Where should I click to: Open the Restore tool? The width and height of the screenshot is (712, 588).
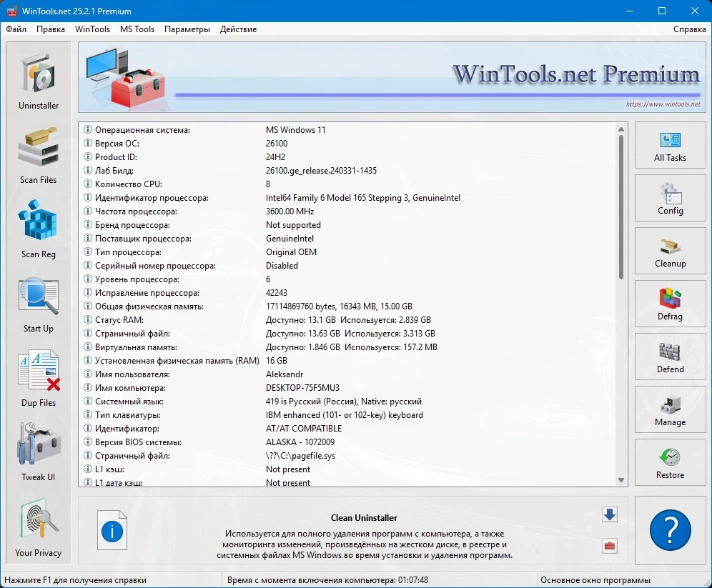click(670, 462)
